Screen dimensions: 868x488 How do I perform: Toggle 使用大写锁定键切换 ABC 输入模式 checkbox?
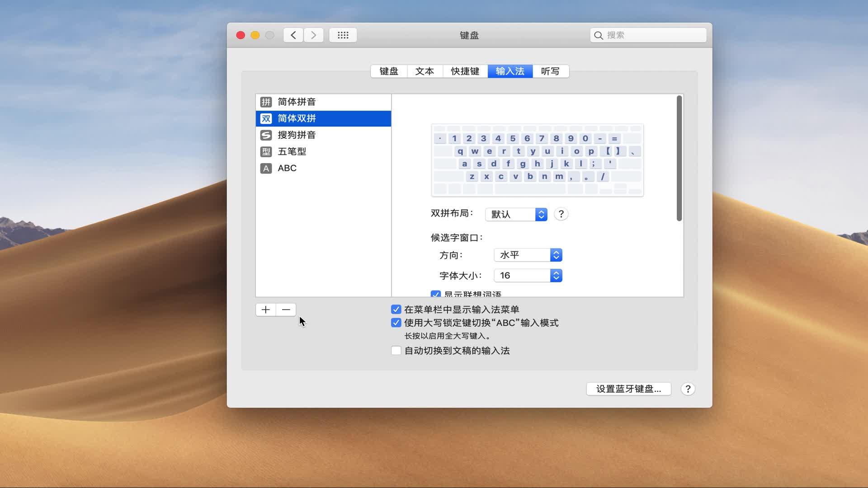pyautogui.click(x=396, y=323)
